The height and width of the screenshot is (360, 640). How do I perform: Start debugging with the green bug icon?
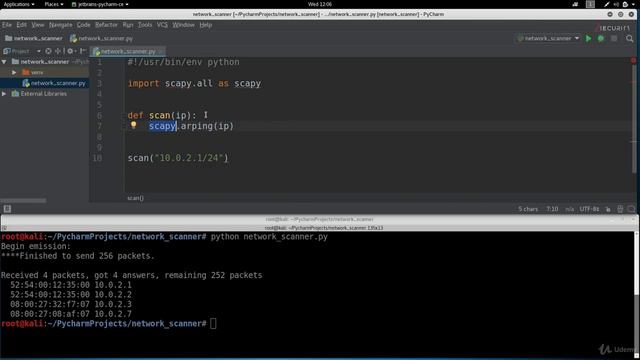point(601,38)
